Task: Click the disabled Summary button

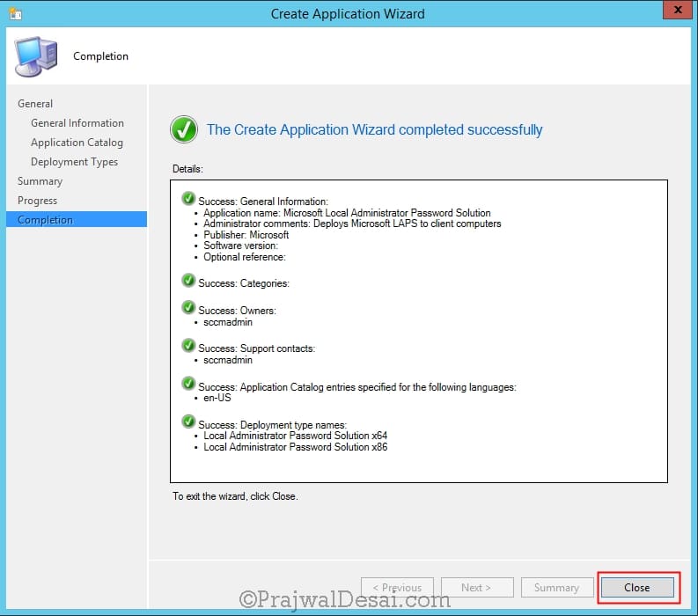Action: (557, 588)
